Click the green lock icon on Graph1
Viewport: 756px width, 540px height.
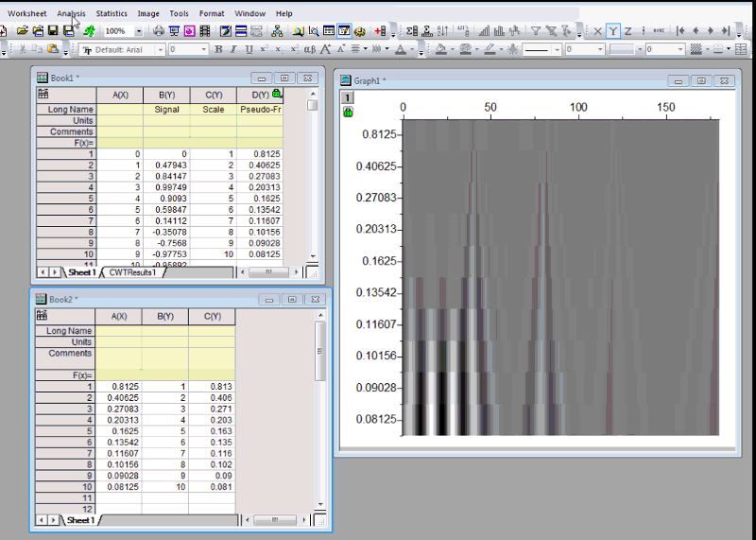(347, 112)
